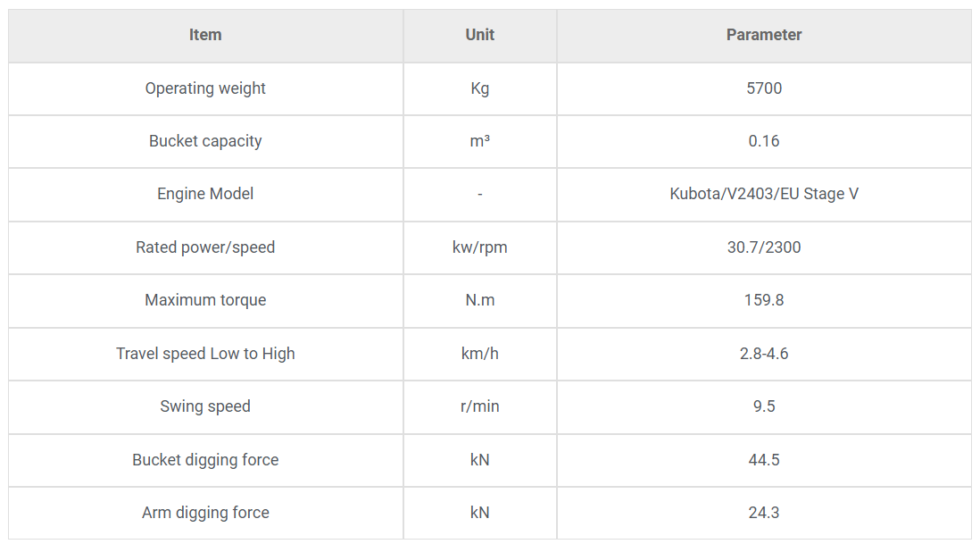Click the Parameter column header

[x=764, y=35]
